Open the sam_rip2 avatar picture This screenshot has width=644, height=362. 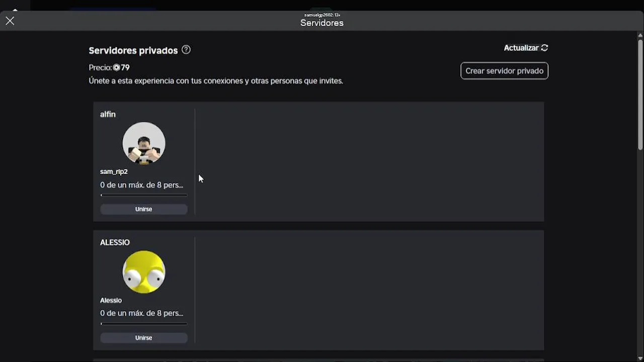tap(144, 143)
